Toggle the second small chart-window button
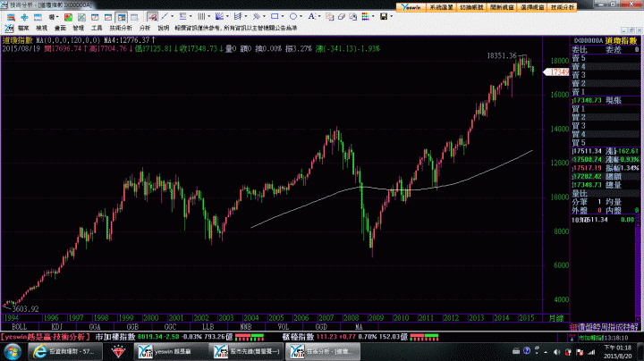644x361 pixels. click(x=108, y=17)
